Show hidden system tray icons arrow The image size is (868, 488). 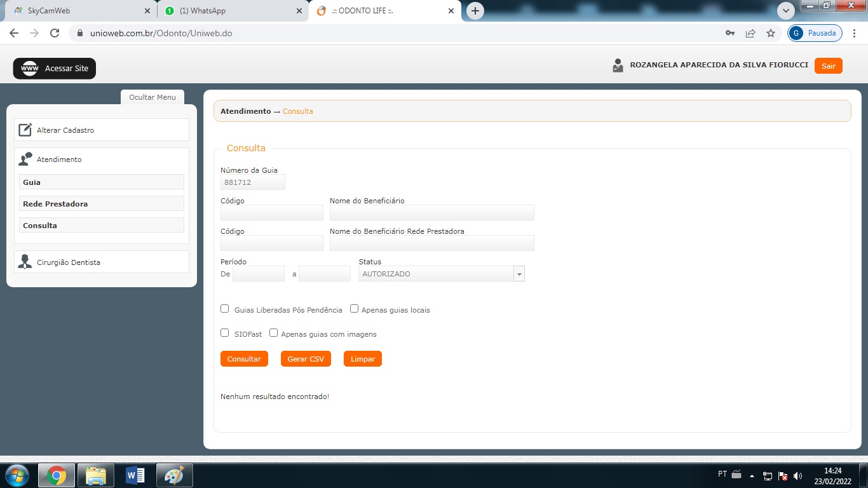point(752,475)
